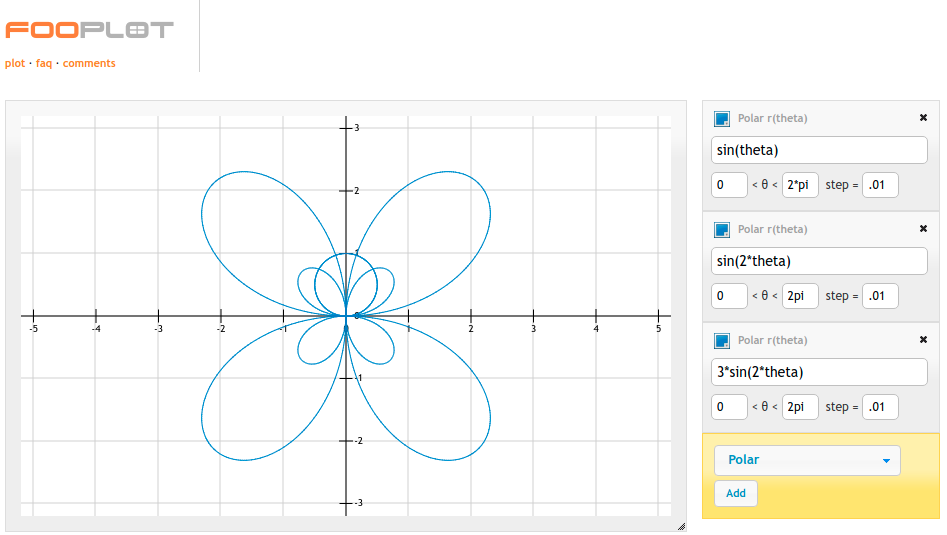947x535 pixels.
Task: Remove the sin(theta) plot with its X
Action: (923, 118)
